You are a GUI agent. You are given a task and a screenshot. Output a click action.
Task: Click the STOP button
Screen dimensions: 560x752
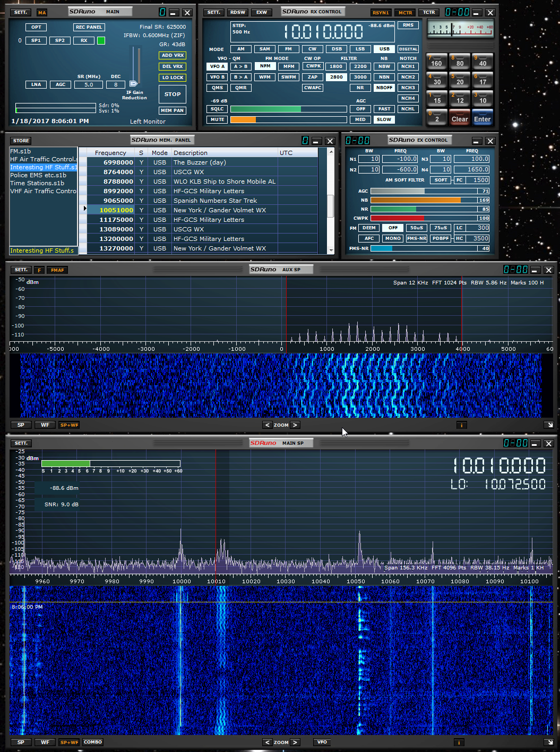[x=173, y=94]
